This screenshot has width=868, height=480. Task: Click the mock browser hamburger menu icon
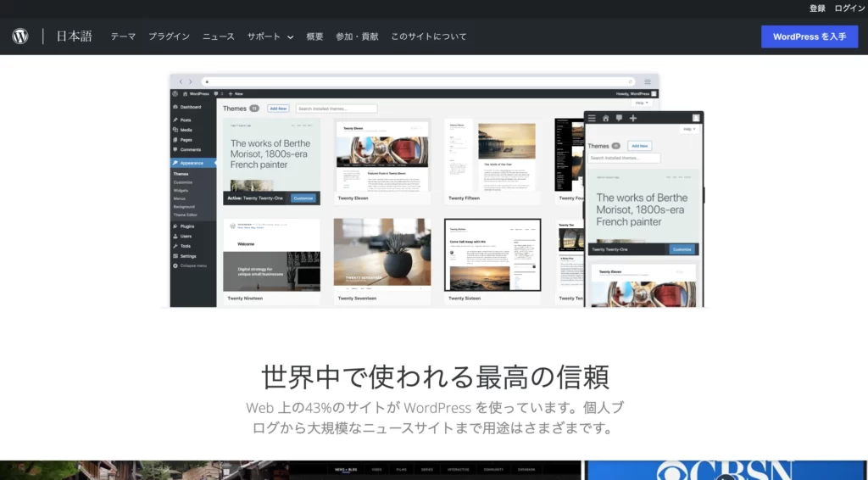(x=647, y=81)
